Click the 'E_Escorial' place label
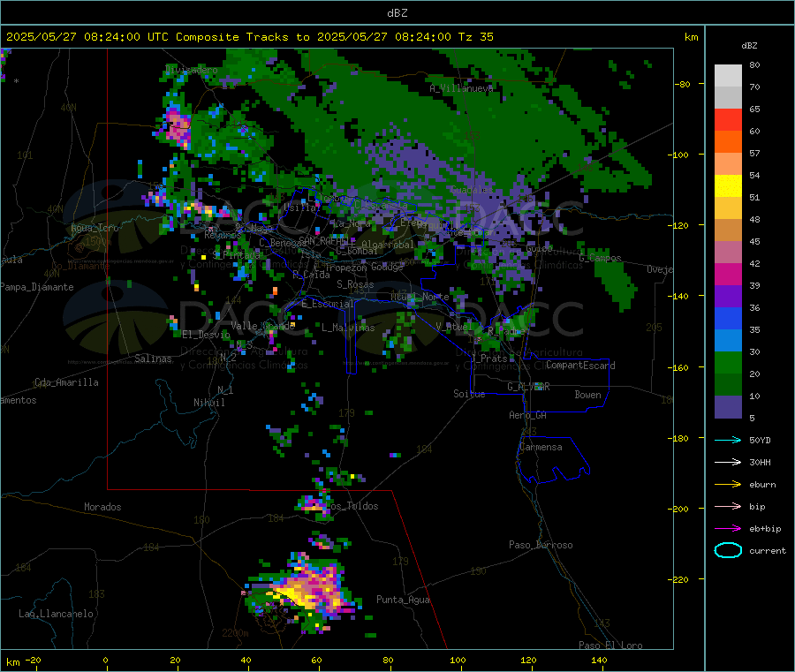 point(327,304)
